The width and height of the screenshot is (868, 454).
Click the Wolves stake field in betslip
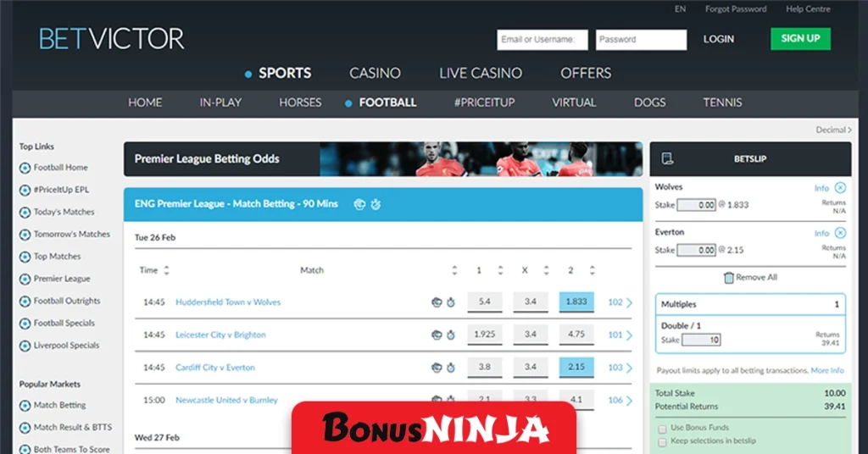tap(697, 205)
